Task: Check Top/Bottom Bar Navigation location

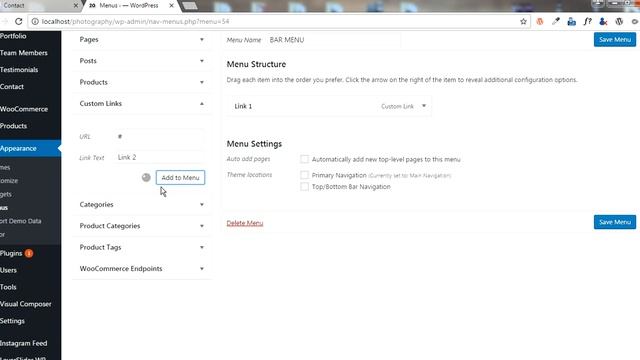Action: 304,187
